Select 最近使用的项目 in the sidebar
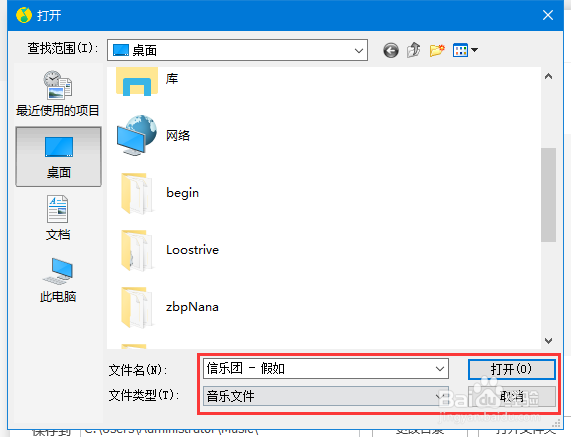This screenshot has height=437, width=571. (58, 93)
